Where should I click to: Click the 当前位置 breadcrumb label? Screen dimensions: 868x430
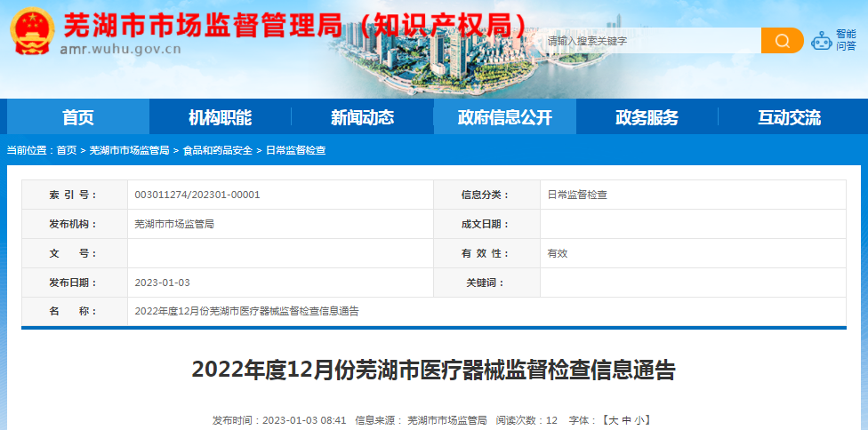(30, 150)
